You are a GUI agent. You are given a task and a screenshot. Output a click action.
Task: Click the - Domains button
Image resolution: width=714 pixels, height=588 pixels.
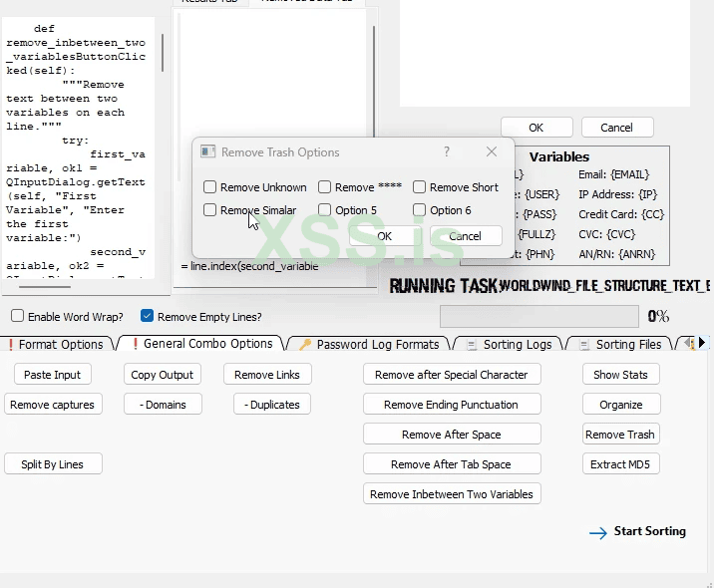163,405
